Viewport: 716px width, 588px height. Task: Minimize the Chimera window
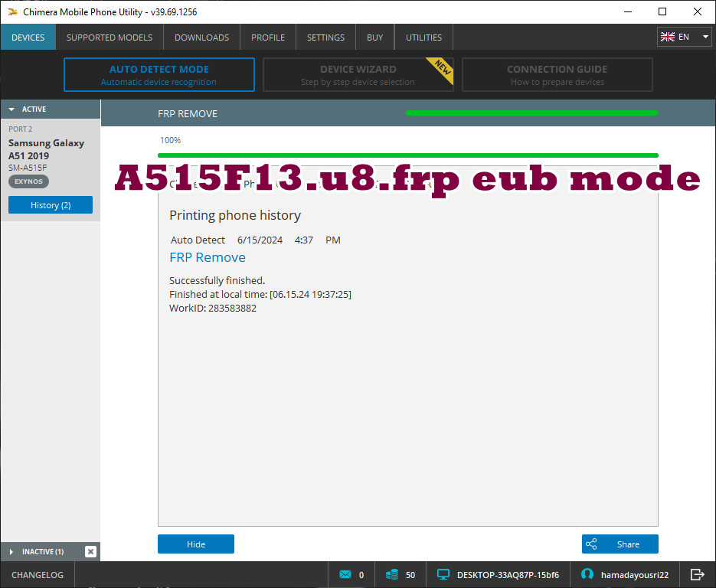628,12
